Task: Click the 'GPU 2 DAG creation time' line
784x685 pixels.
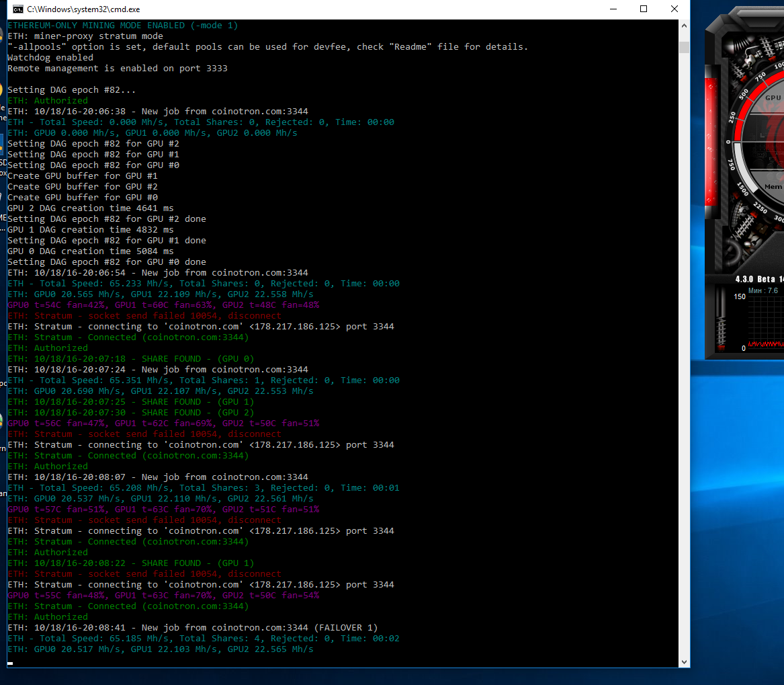Action: 90,208
